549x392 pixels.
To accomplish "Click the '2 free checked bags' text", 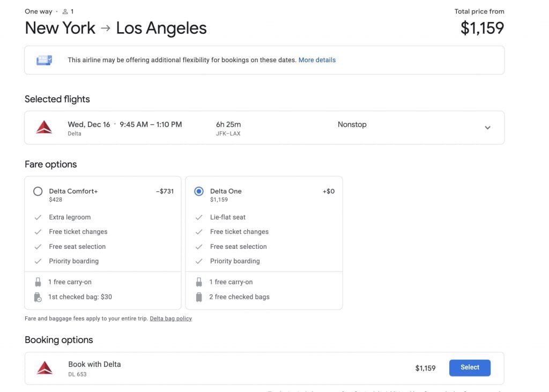I will (239, 297).
